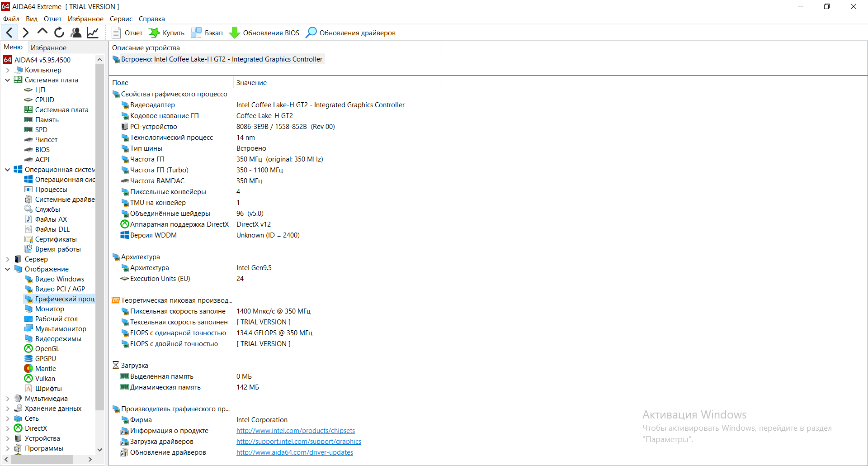Image resolution: width=868 pixels, height=466 pixels.
Task: Expand the Сервер tree node
Action: (x=8, y=259)
